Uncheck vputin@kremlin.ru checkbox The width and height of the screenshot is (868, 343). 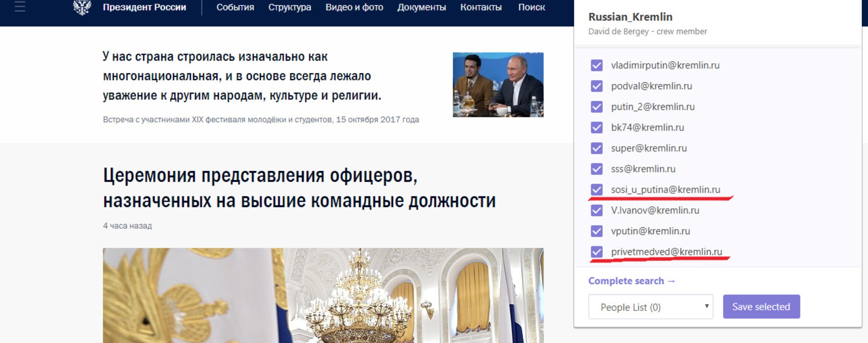[597, 231]
